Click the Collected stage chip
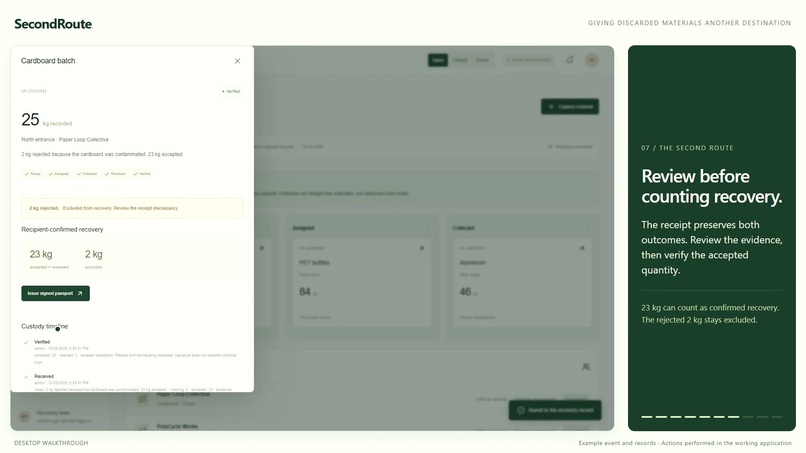The height and width of the screenshot is (453, 806). click(x=87, y=174)
